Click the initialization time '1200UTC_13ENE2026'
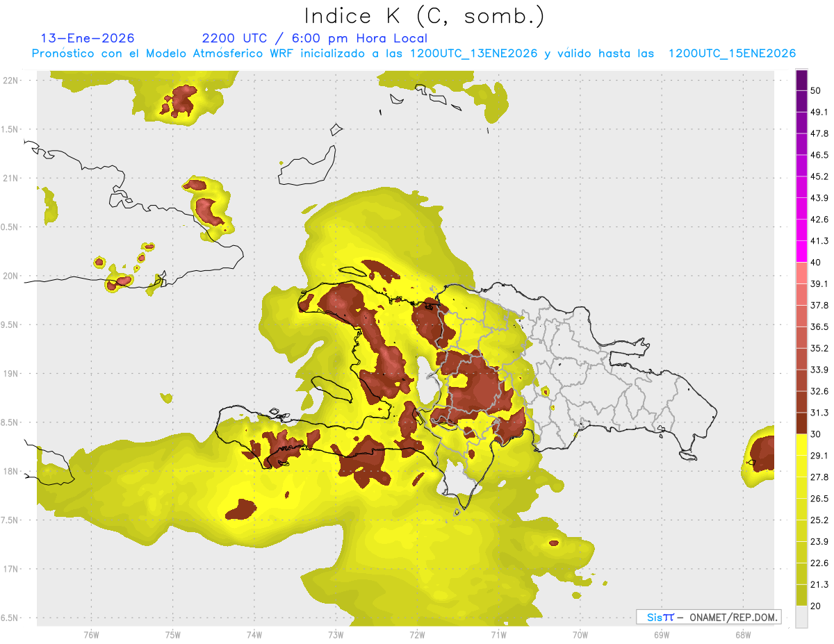This screenshot has width=834, height=644. 473,53
